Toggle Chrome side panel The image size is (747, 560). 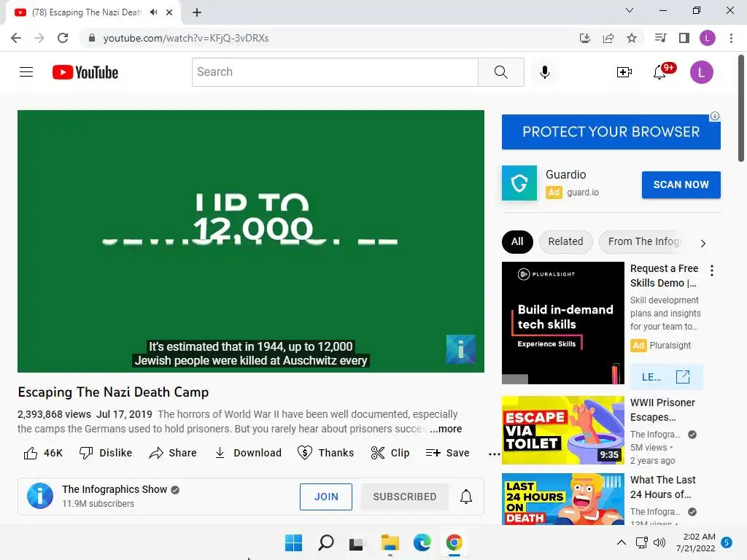(x=684, y=38)
